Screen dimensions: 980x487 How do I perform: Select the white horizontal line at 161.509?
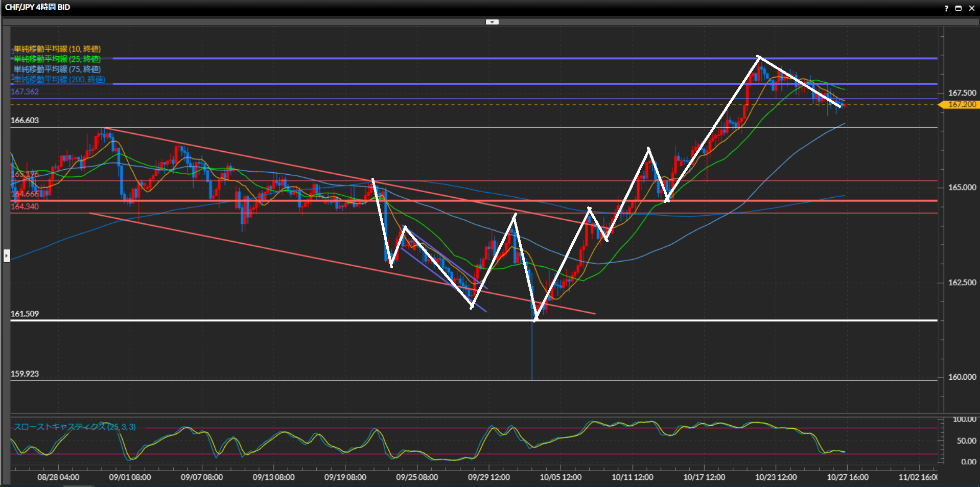[x=307, y=320]
